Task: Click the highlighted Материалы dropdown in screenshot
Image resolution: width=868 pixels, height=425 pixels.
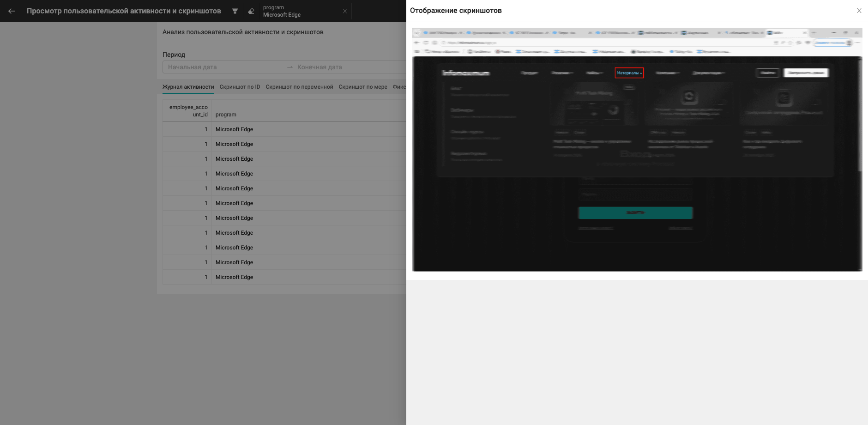Action: click(629, 73)
